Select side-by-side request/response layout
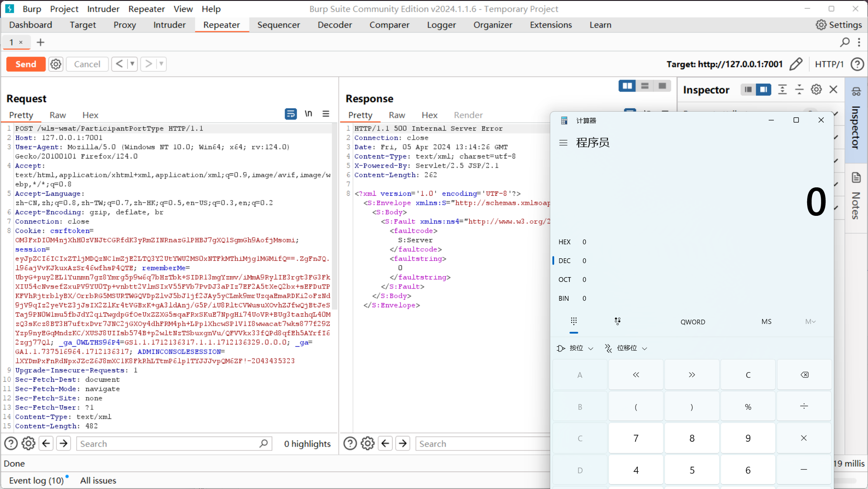The width and height of the screenshot is (868, 489). [x=627, y=86]
